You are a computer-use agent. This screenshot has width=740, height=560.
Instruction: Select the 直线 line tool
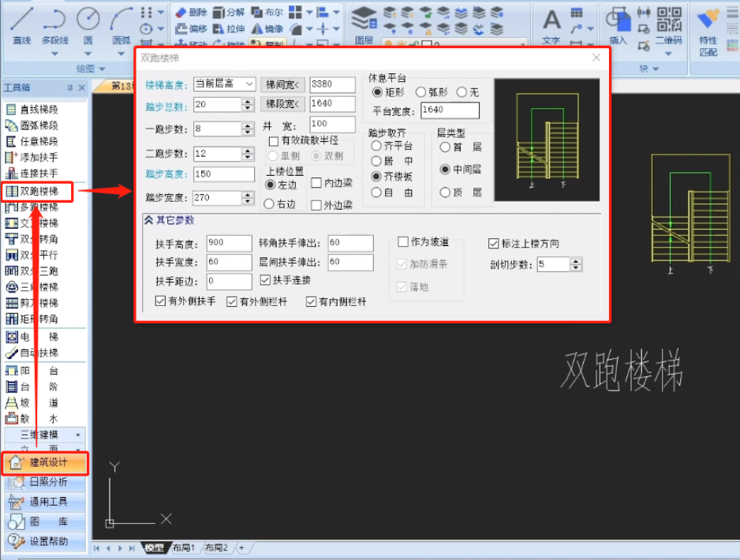point(22,25)
